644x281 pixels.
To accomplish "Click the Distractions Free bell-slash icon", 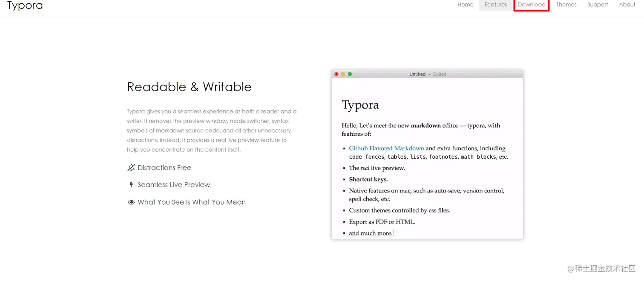I will click(131, 168).
